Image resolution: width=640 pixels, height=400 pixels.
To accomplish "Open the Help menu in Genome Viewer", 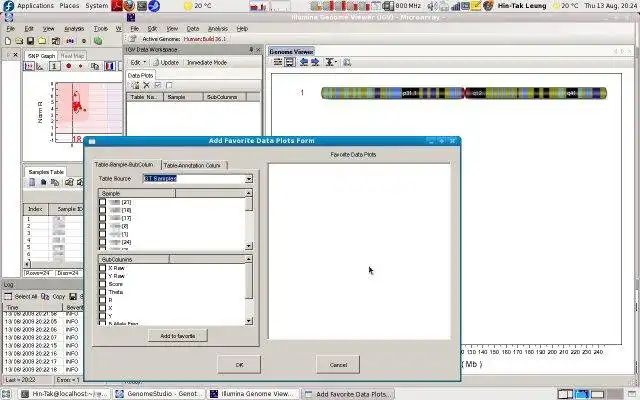I will (242, 29).
